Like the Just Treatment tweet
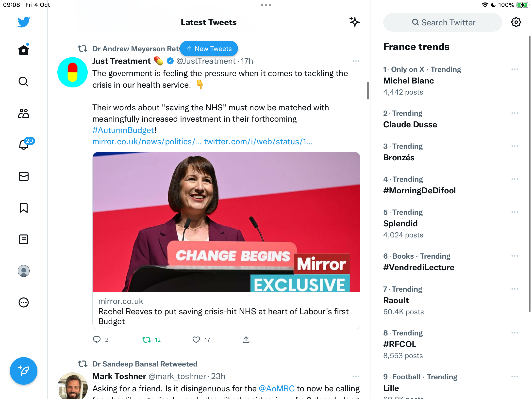Image resolution: width=532 pixels, height=399 pixels. pyautogui.click(x=196, y=340)
